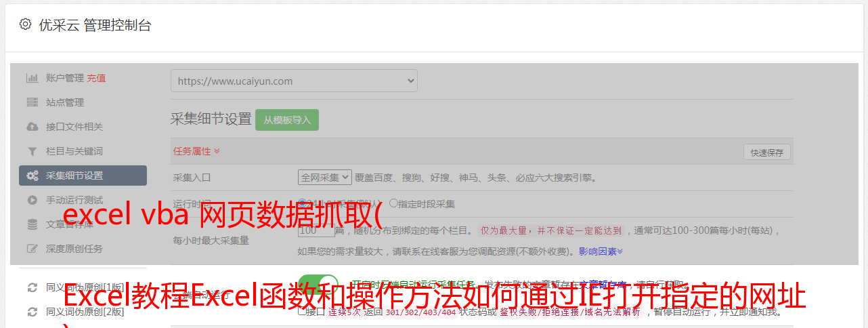The height and width of the screenshot is (328, 868).
Task: Go to 深度原创任务 in the sidebar
Action: pos(74,249)
